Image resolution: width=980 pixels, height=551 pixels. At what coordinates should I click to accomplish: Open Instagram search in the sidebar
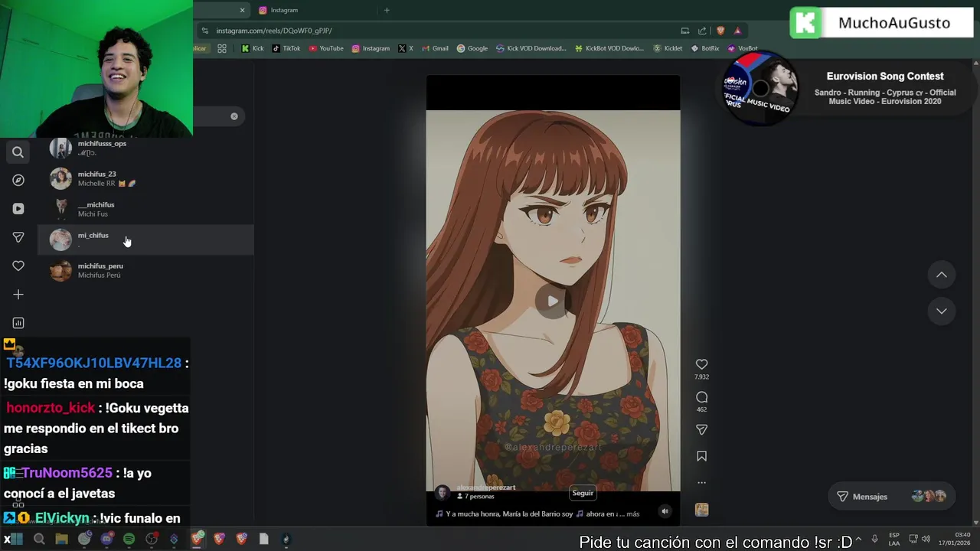pyautogui.click(x=18, y=152)
